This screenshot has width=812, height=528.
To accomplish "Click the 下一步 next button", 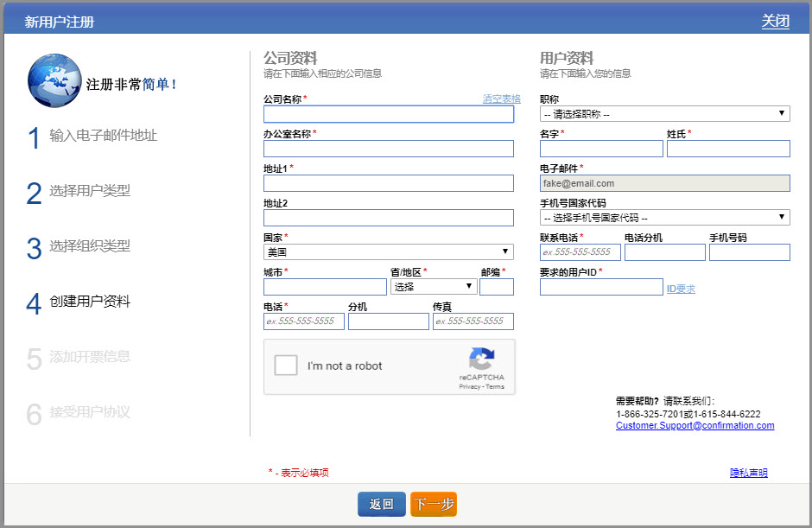I will pos(433,505).
